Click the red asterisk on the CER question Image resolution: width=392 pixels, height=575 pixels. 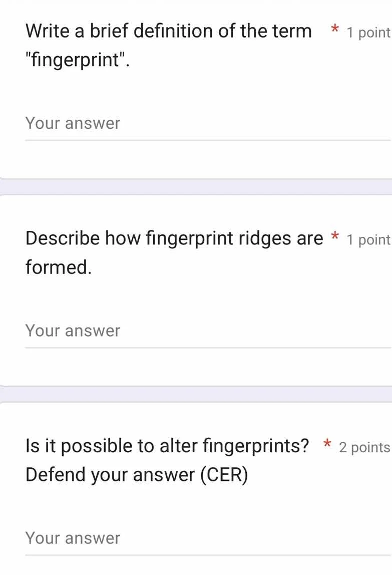point(327,444)
